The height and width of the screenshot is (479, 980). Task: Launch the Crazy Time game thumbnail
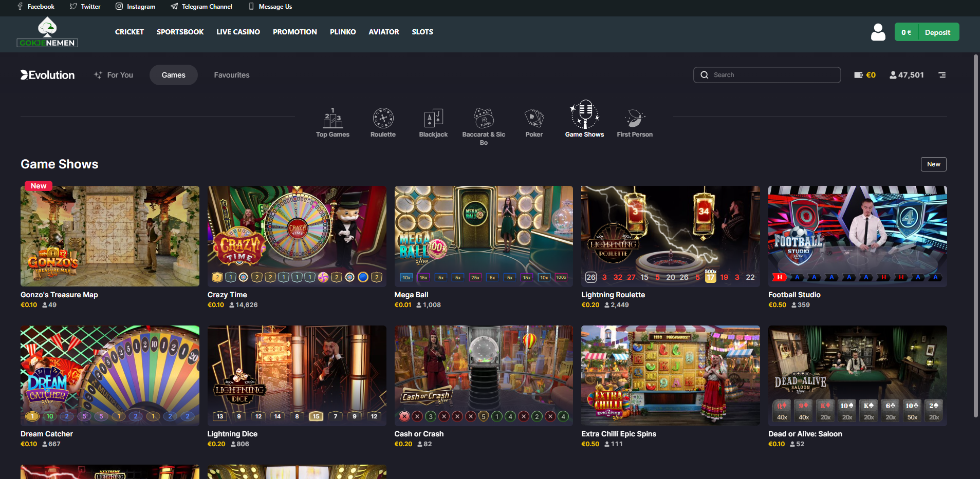tap(297, 236)
